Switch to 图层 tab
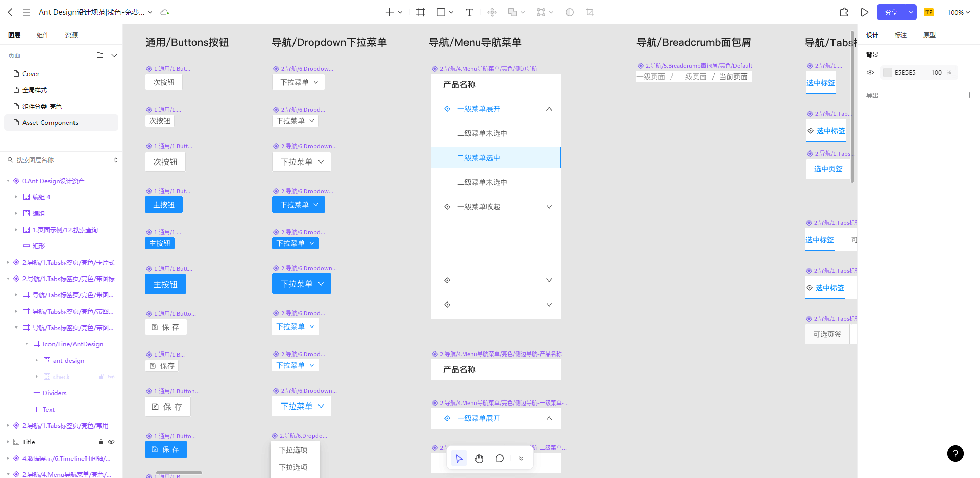980x478 pixels. tap(14, 35)
